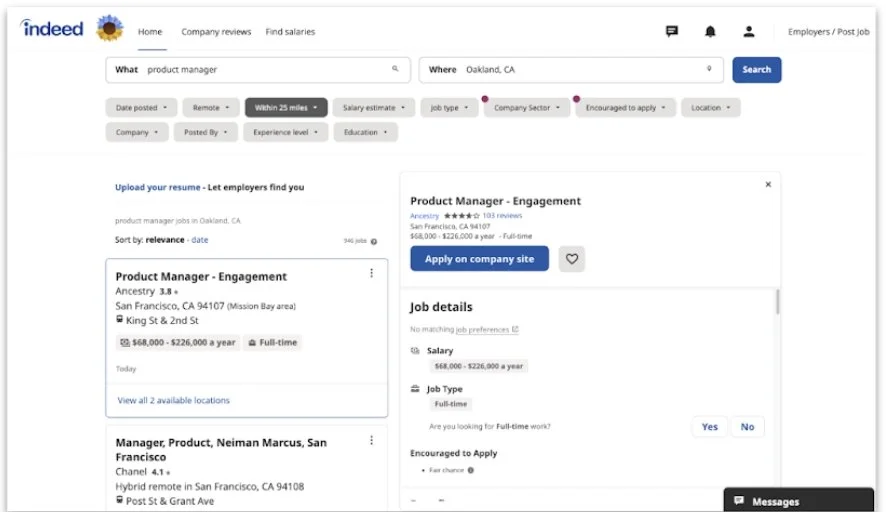
Task: Click the Full-time tag on job card
Action: click(272, 342)
